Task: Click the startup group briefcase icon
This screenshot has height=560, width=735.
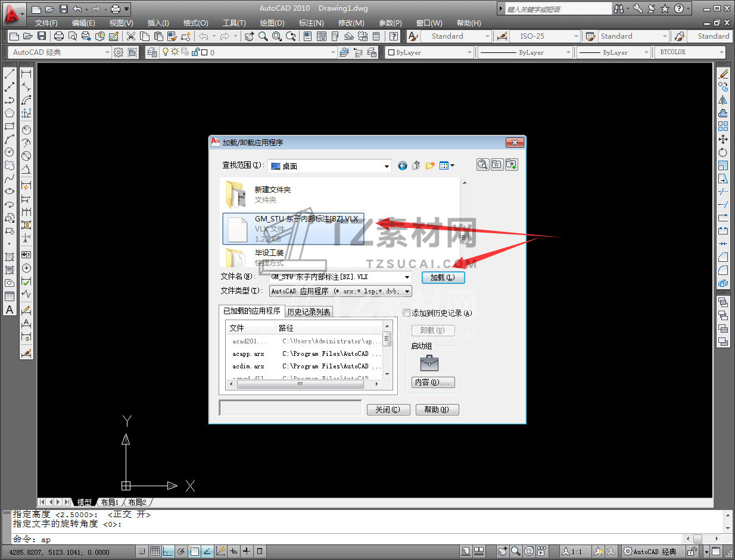Action: coord(429,363)
